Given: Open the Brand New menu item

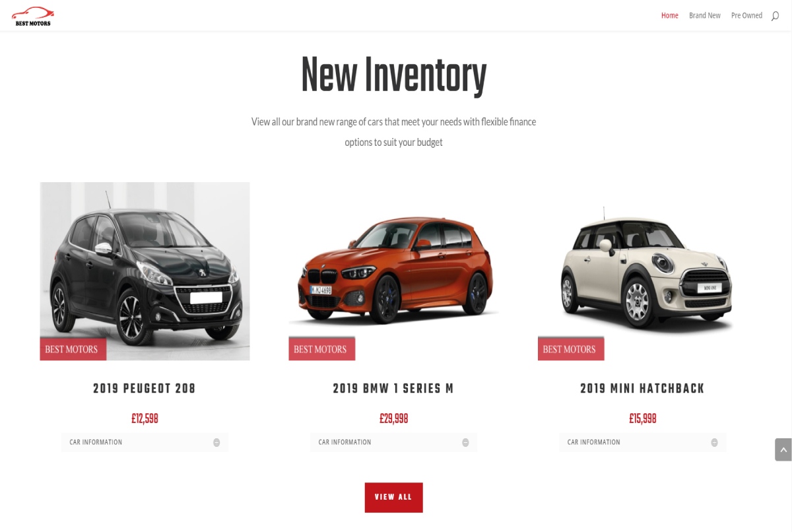Looking at the screenshot, I should (705, 16).
